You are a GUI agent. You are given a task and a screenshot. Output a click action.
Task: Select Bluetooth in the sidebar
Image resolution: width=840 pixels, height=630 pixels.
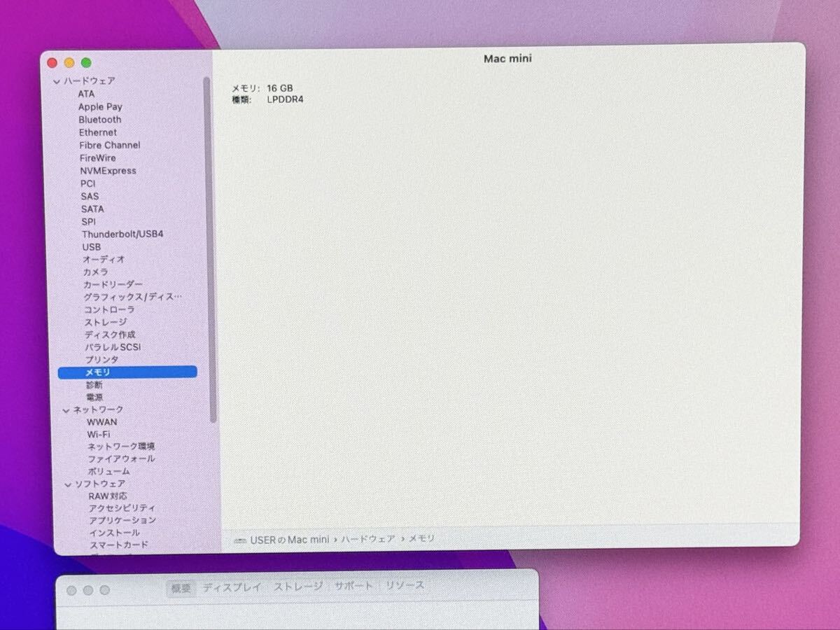pos(100,120)
